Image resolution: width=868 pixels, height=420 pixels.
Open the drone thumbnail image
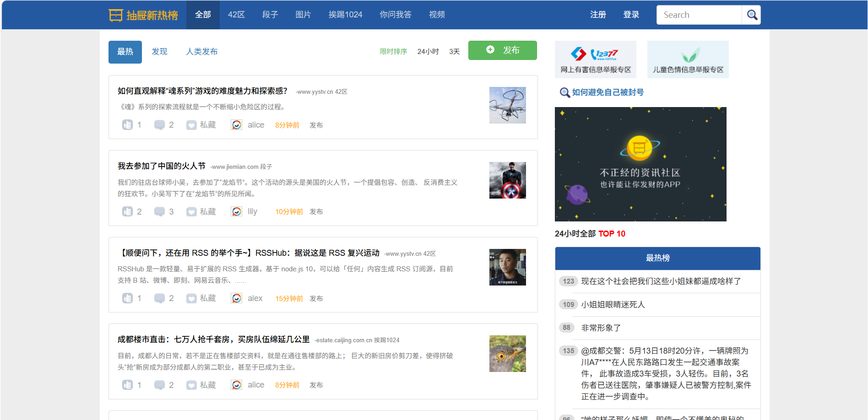click(x=507, y=105)
